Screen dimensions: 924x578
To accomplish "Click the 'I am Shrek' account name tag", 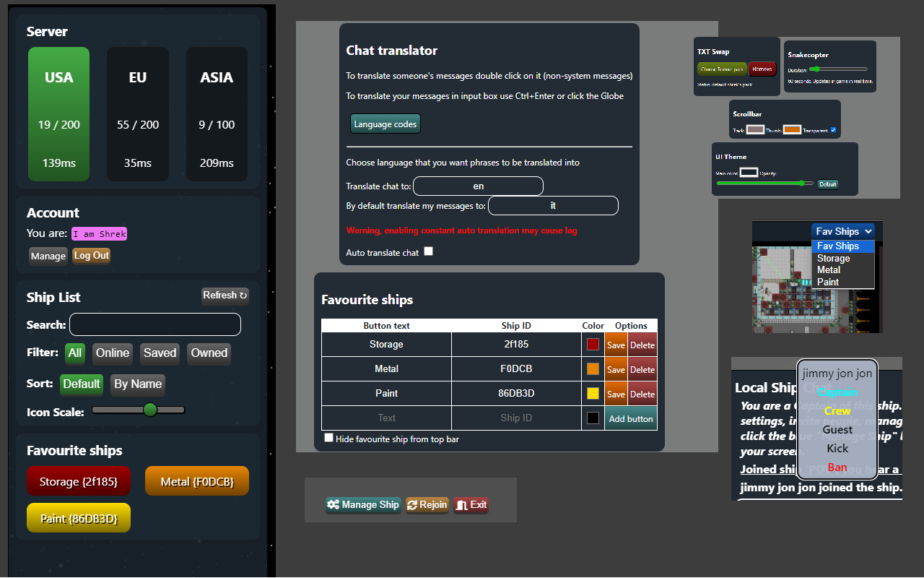I will pos(100,233).
